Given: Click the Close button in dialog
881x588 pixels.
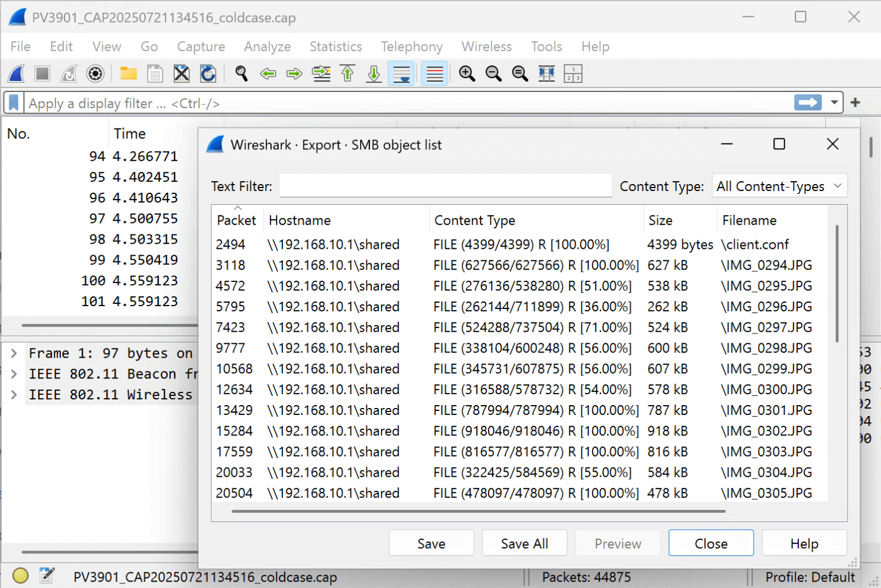Looking at the screenshot, I should (711, 543).
